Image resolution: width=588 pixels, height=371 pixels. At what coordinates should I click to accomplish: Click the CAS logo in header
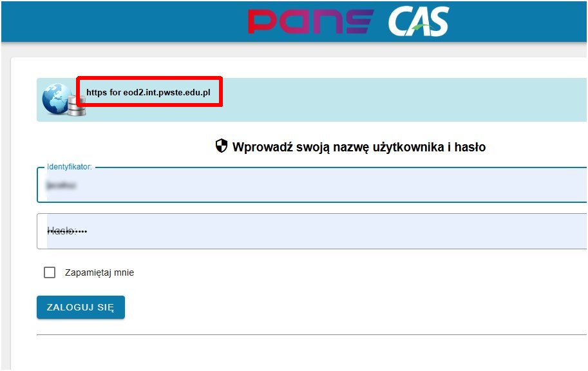point(418,22)
